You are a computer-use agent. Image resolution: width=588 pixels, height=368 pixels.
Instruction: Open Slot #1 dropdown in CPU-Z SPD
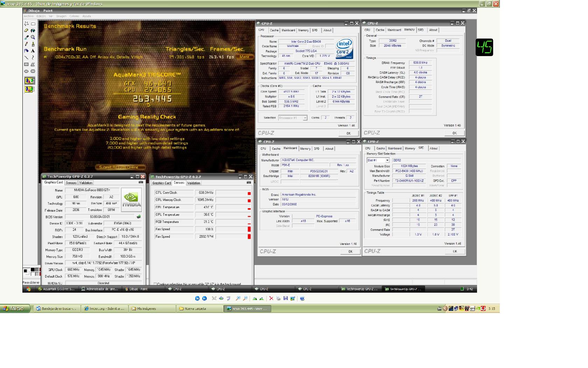point(378,160)
